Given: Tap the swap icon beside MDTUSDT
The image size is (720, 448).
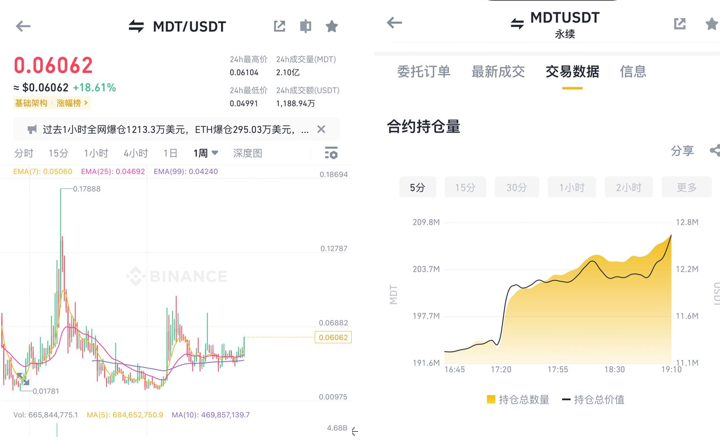Looking at the screenshot, I should tap(517, 24).
